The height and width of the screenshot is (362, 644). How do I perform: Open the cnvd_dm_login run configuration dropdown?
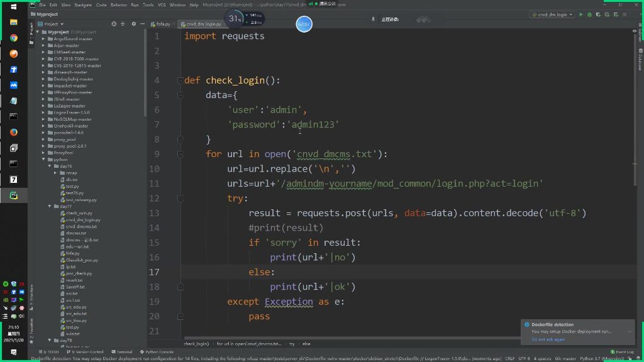tap(552, 14)
